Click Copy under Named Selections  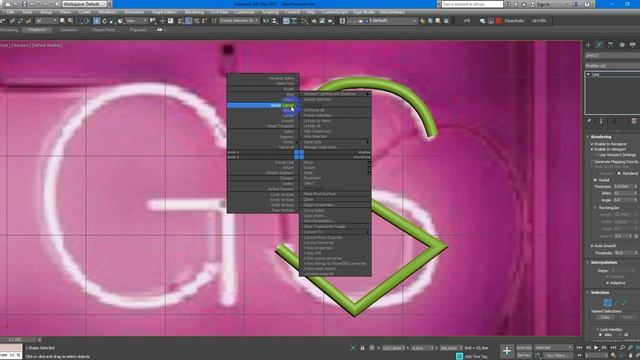pyautogui.click(x=605, y=317)
